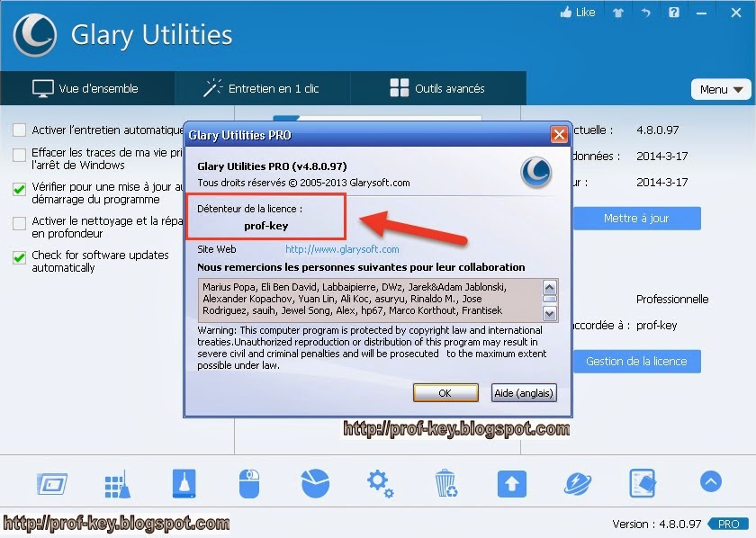The height and width of the screenshot is (538, 756).
Task: Open the File Shredder eraser-document icon
Action: click(x=643, y=483)
